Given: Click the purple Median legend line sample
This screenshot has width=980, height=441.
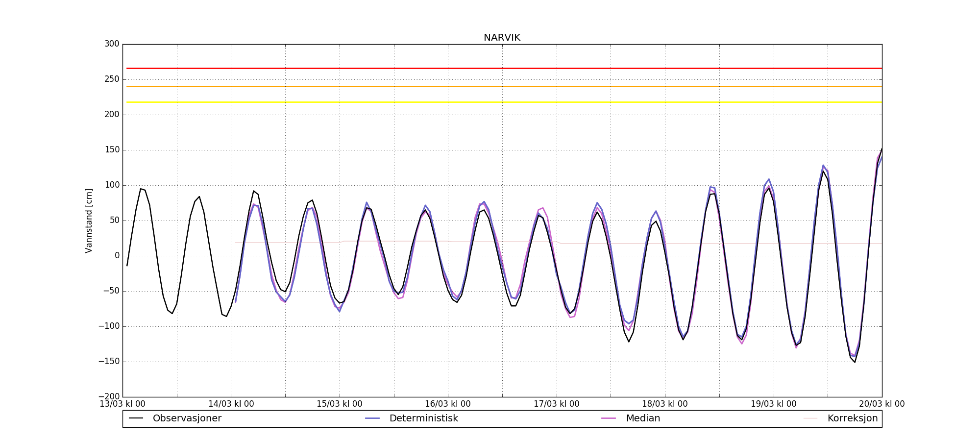Looking at the screenshot, I should pos(609,418).
